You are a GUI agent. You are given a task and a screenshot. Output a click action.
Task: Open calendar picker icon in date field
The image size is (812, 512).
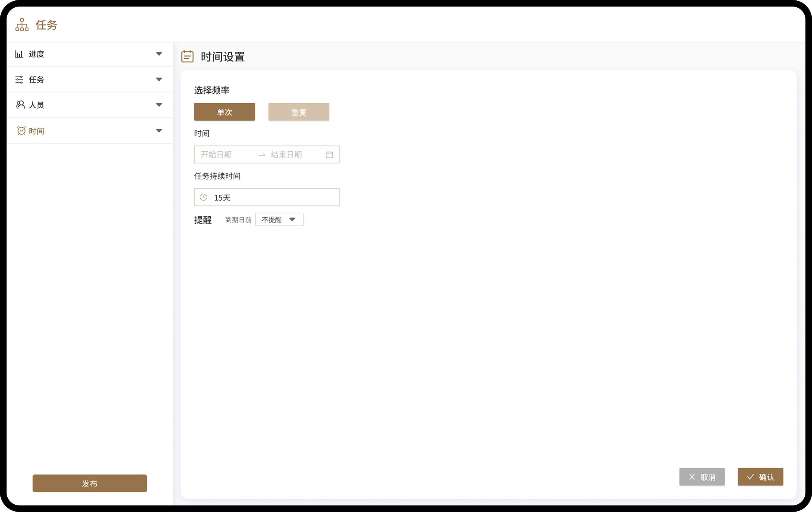click(x=329, y=155)
